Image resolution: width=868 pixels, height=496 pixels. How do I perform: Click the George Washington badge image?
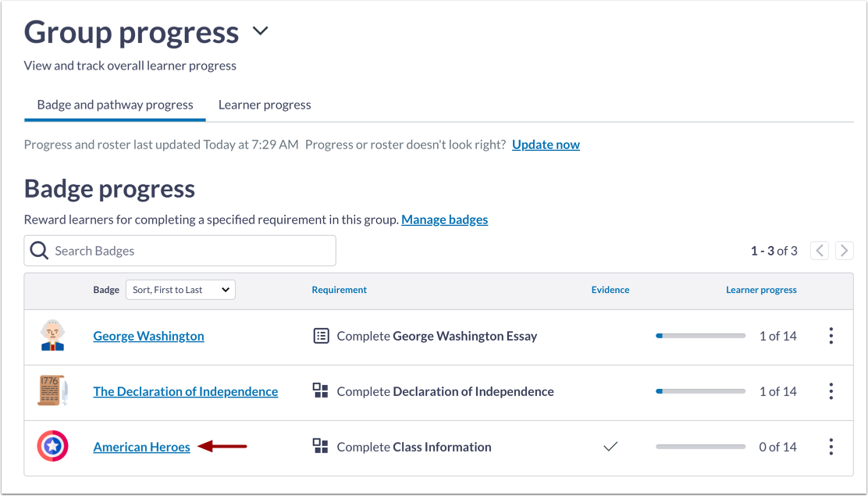click(52, 336)
